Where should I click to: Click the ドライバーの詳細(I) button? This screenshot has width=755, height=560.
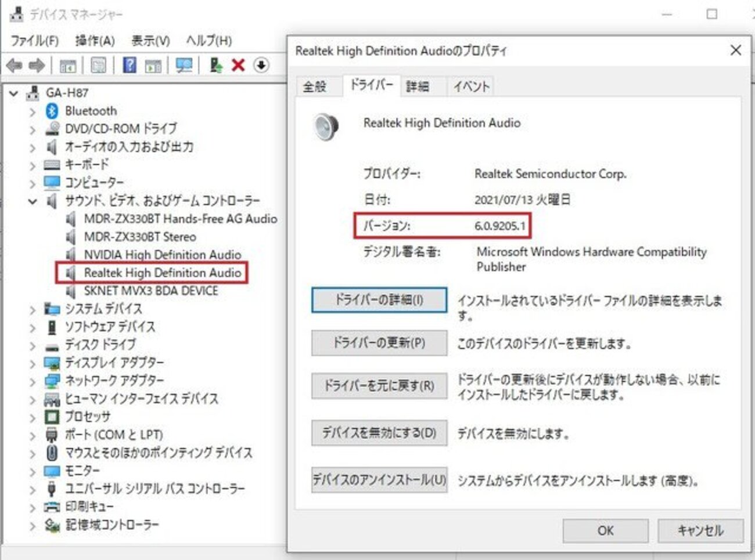pyautogui.click(x=379, y=300)
